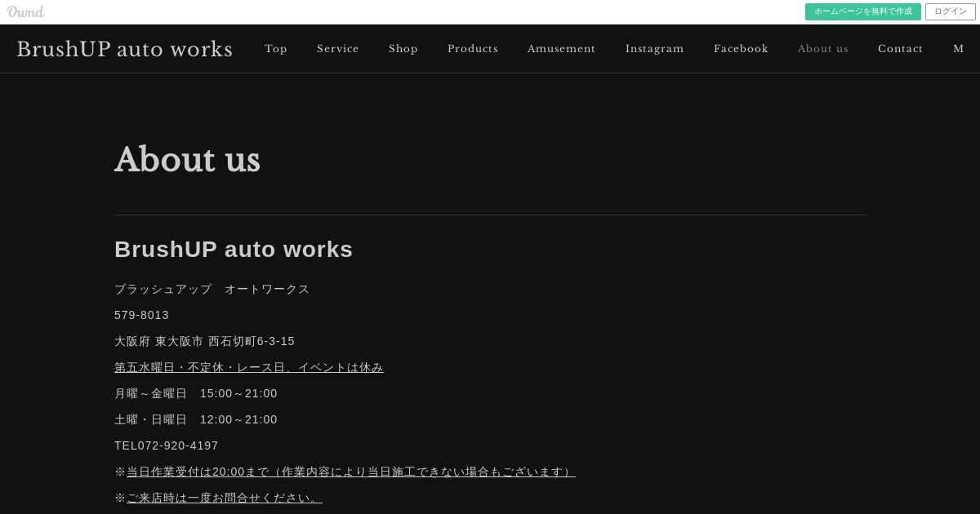Image resolution: width=980 pixels, height=514 pixels.
Task: Click weekend hours 土曜・日曜日 12:00～21:00
Action: coord(196,419)
